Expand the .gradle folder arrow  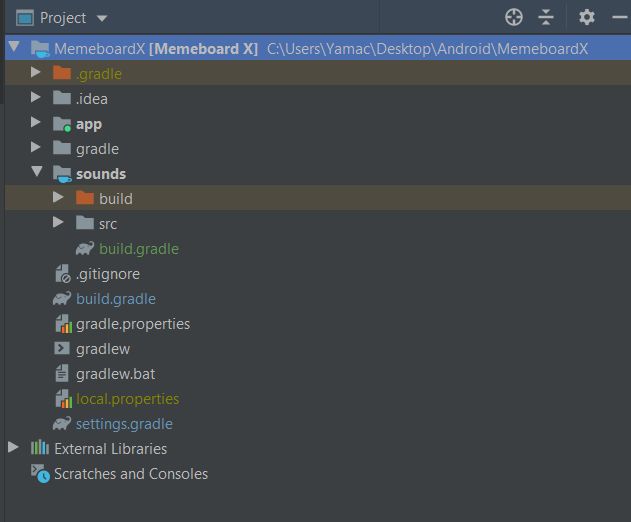[x=35, y=72]
